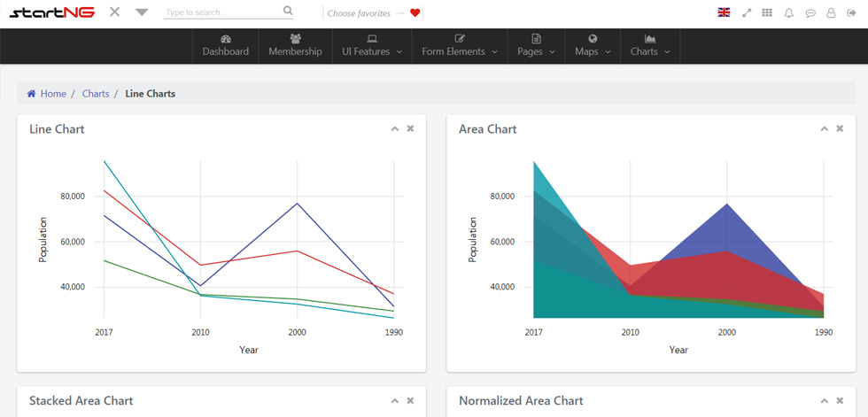Image resolution: width=868 pixels, height=417 pixels.
Task: Click the blue area peak in Area Chart
Action: pyautogui.click(x=727, y=205)
